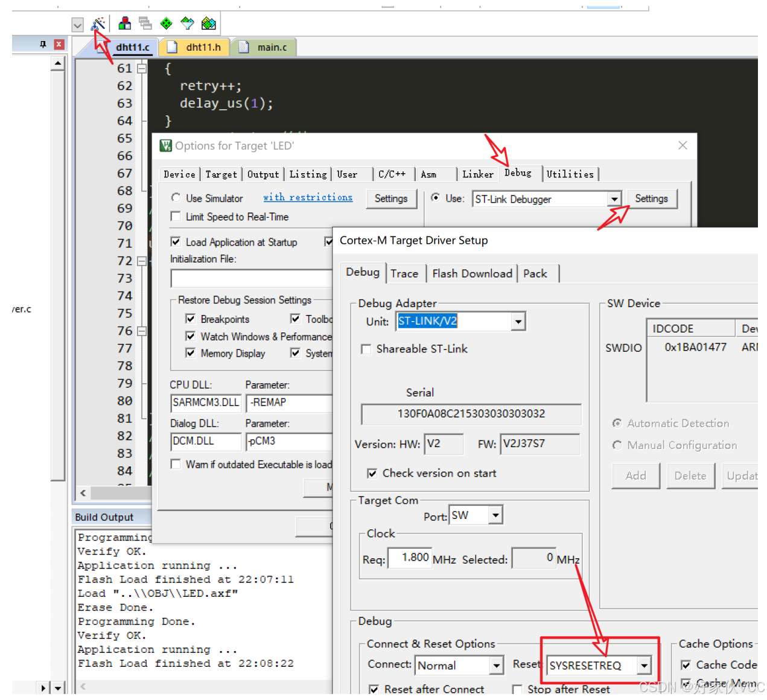Enable the Shareable ST-Link checkbox

(x=366, y=349)
